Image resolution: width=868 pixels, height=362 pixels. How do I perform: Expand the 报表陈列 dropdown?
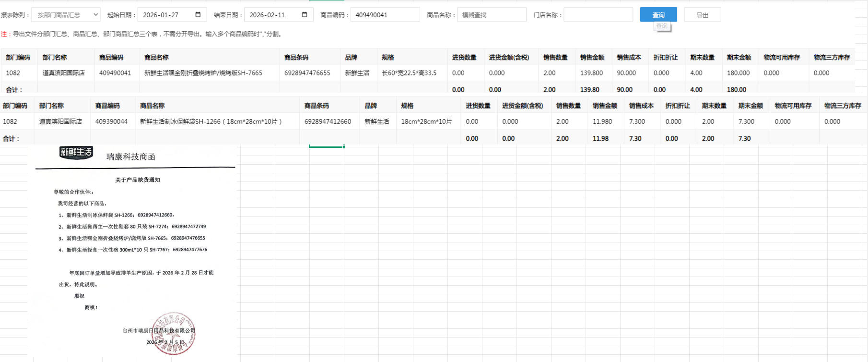tap(66, 15)
